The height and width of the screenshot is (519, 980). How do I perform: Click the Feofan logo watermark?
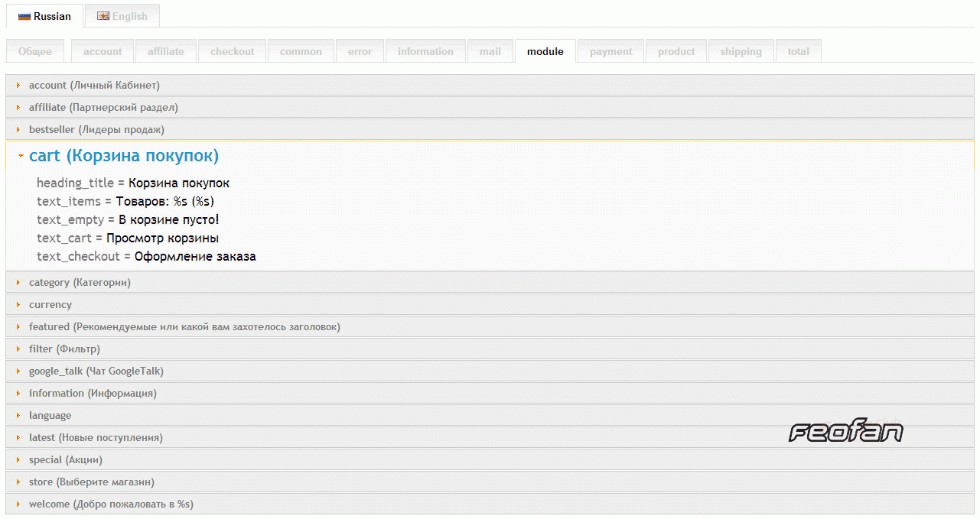(x=845, y=433)
